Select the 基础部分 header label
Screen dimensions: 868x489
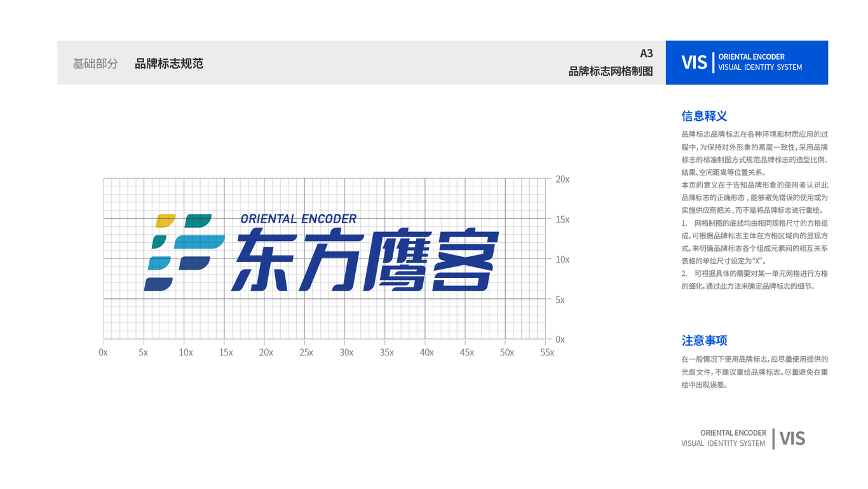tap(95, 64)
